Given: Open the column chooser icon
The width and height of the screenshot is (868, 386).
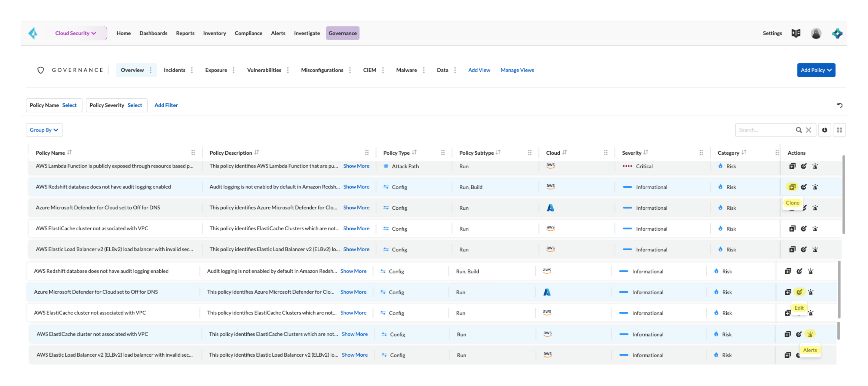Looking at the screenshot, I should 839,130.
